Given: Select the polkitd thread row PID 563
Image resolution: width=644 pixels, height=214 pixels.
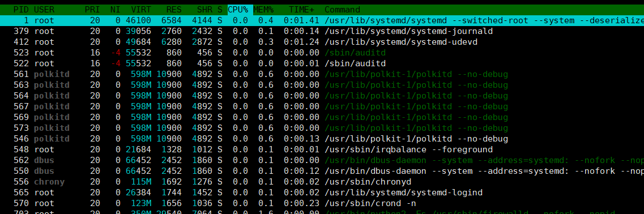Looking at the screenshot, I should click(x=322, y=84).
